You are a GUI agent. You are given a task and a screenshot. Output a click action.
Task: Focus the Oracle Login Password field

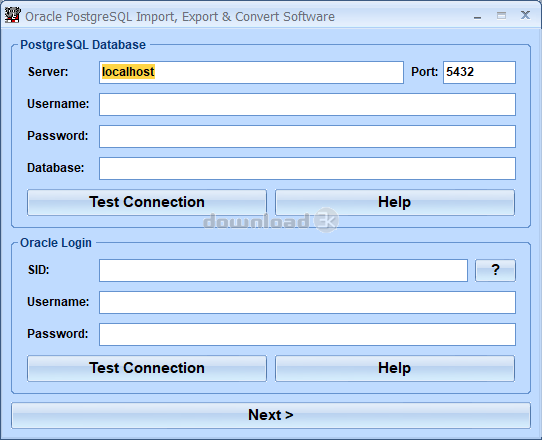coord(307,334)
